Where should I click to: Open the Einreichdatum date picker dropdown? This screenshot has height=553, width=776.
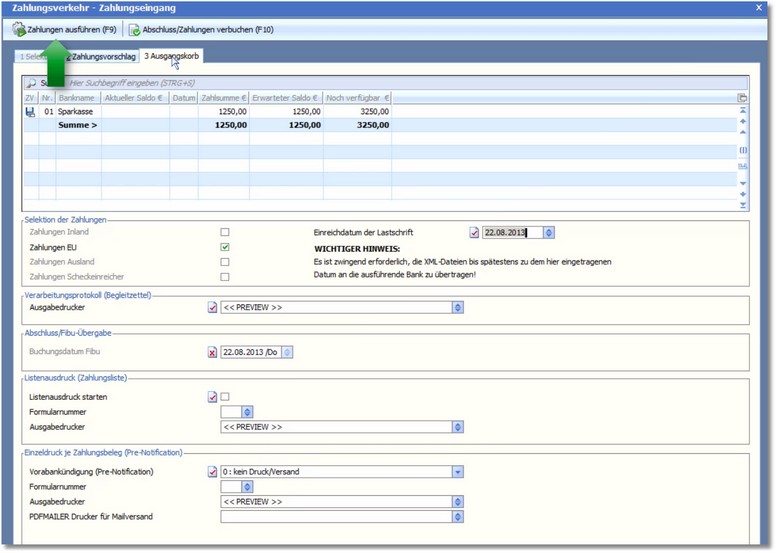click(x=549, y=232)
